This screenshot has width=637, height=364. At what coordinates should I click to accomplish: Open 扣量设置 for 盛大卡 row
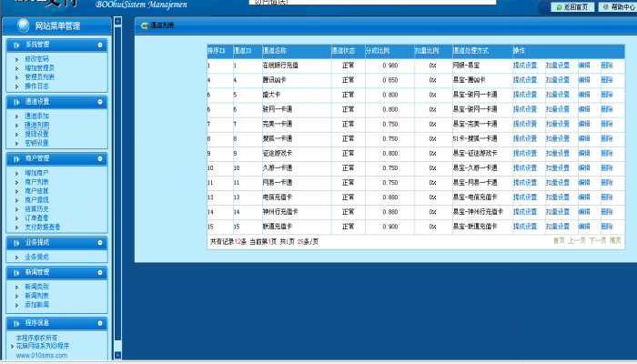(557, 95)
